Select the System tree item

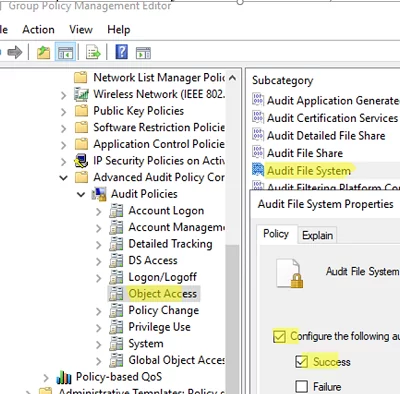(x=146, y=344)
